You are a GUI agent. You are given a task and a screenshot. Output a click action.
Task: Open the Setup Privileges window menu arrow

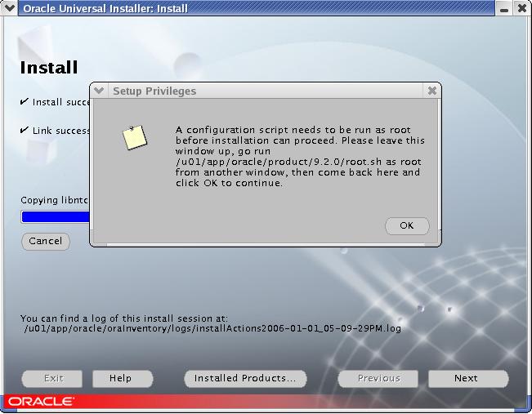point(99,91)
